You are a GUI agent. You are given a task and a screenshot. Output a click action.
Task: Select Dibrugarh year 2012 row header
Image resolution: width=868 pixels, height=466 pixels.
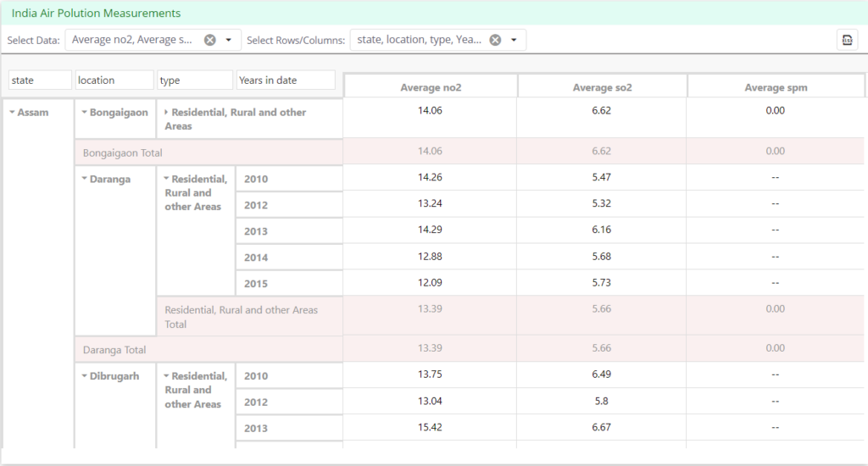point(289,402)
